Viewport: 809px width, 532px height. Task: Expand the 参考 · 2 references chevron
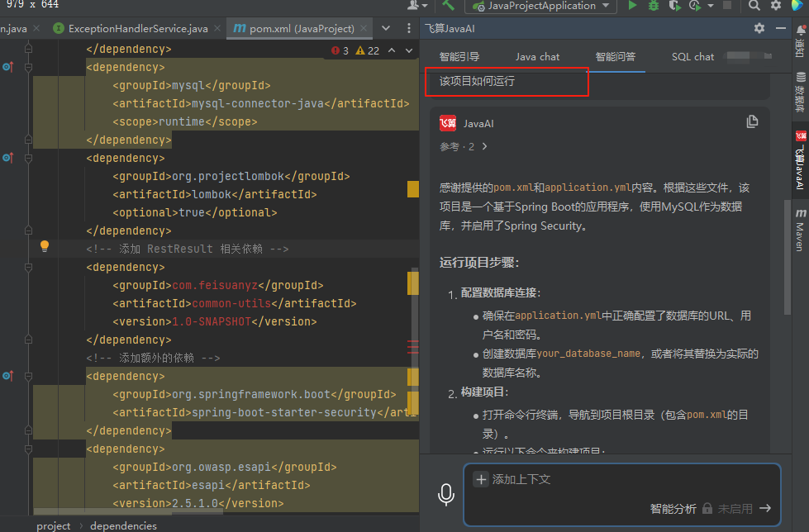click(484, 146)
